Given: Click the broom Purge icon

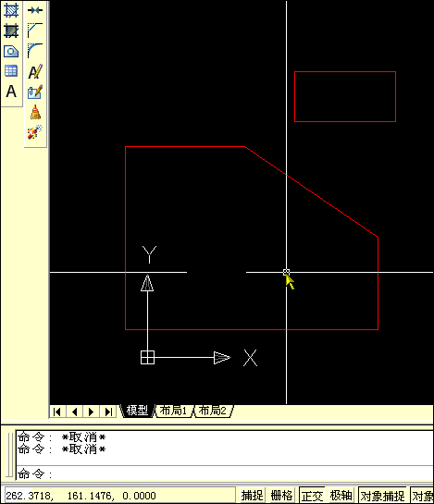Looking at the screenshot, I should (35, 112).
